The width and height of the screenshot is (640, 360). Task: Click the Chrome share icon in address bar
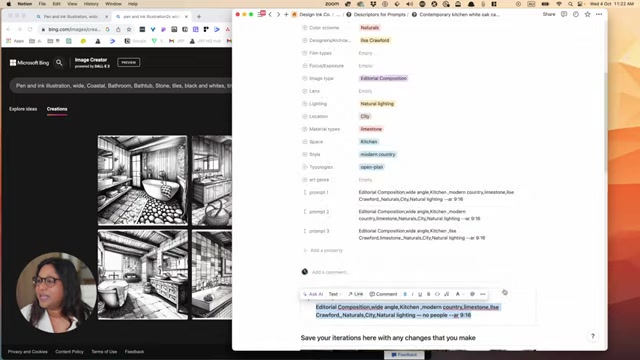[x=118, y=29]
